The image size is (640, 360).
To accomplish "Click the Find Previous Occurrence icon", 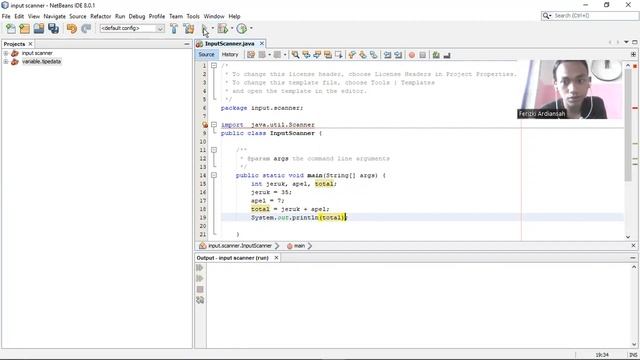I will [306, 55].
